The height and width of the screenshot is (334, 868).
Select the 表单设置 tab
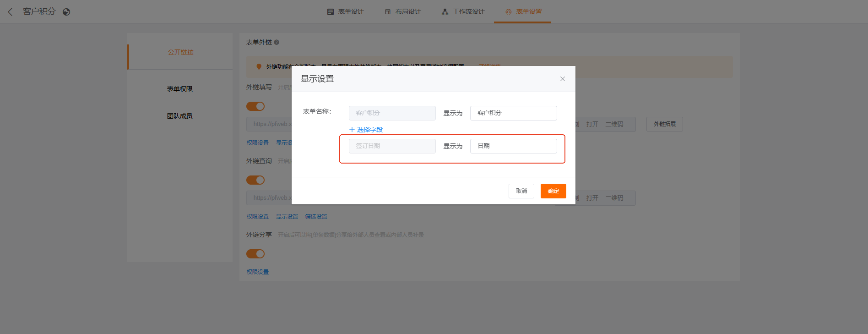[523, 12]
